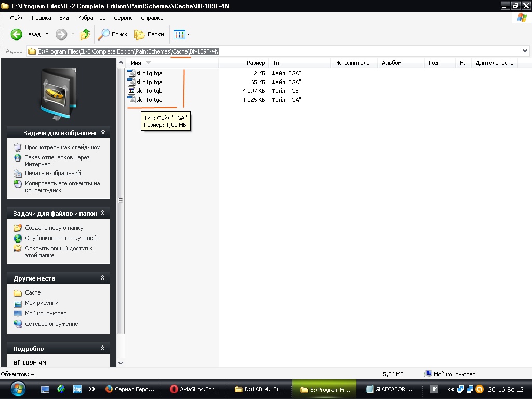The height and width of the screenshot is (399, 532).
Task: Toggle the Папки folders pane
Action: click(149, 34)
